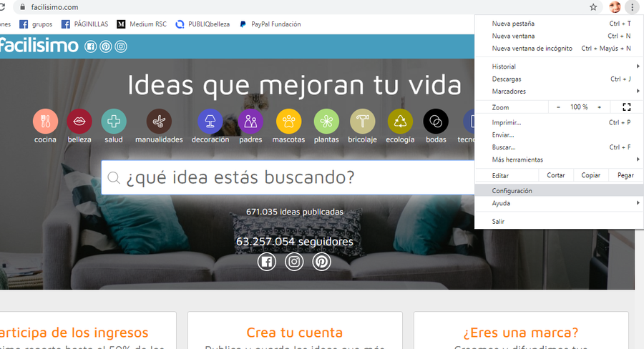Increase zoom with the plus button

click(x=599, y=107)
